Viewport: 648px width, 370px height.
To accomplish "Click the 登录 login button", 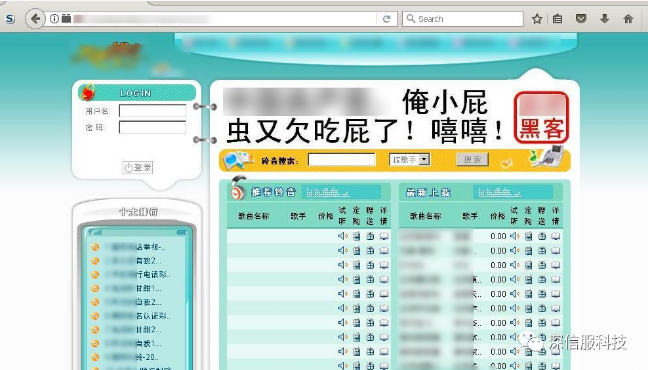I will 138,167.
